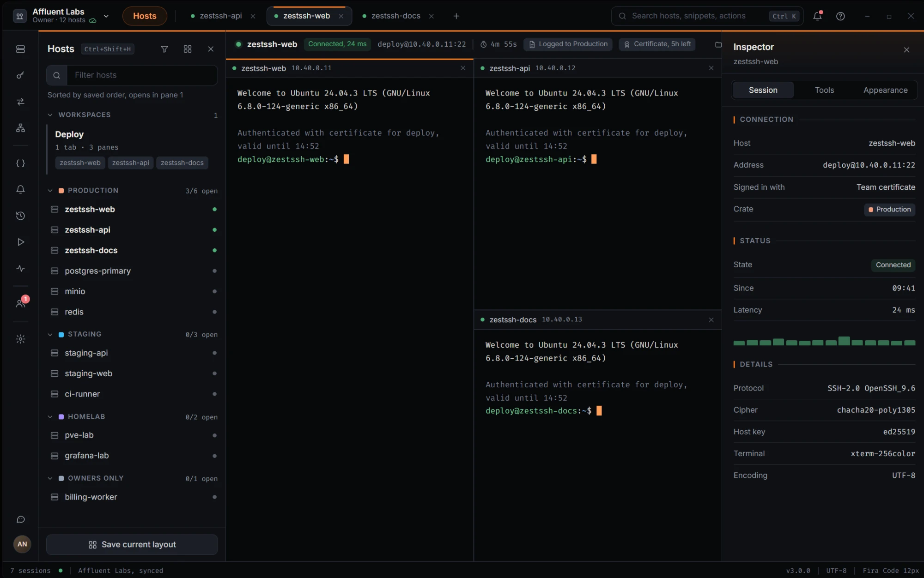Open the team members icon with badge
The width and height of the screenshot is (924, 578).
pos(20,303)
